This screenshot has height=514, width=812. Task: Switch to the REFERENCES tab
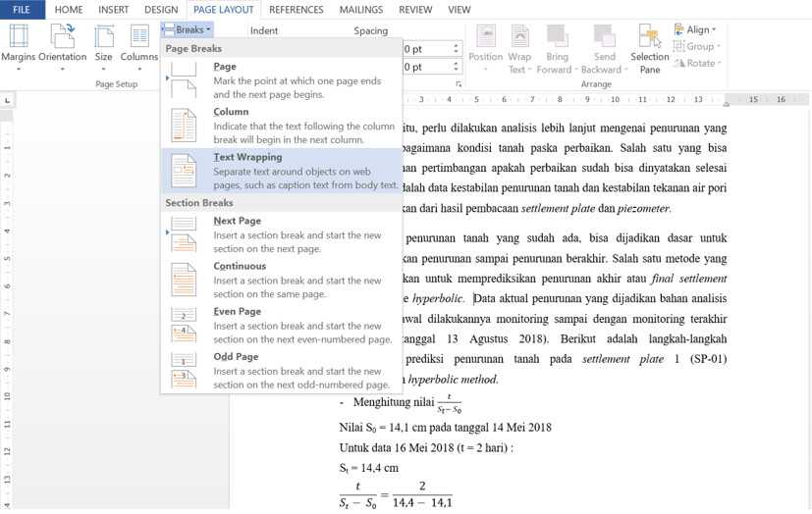click(x=297, y=10)
